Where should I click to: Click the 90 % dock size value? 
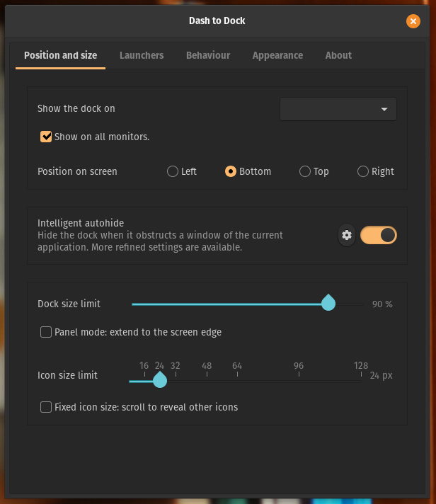click(x=382, y=304)
